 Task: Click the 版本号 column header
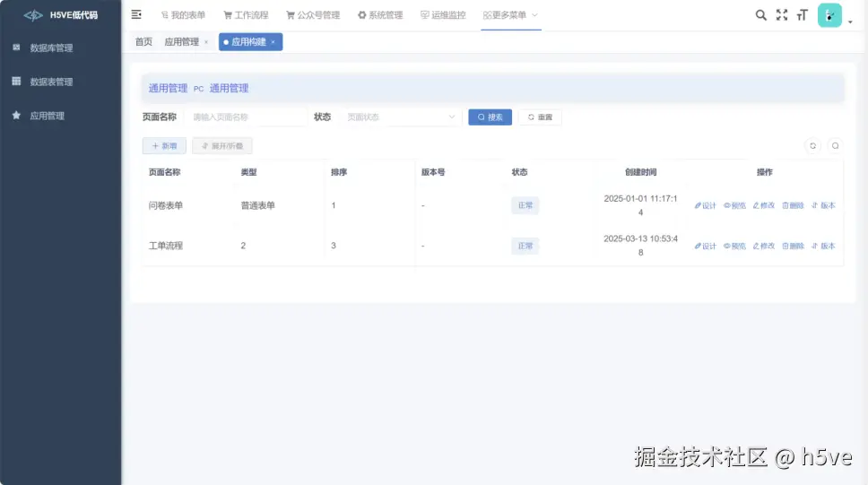[433, 172]
